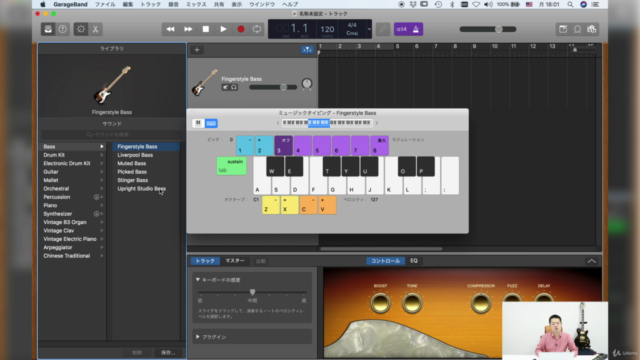Viewport: 640px width, 360px height.
Task: Select Liverpool Bass patch
Action: click(135, 155)
